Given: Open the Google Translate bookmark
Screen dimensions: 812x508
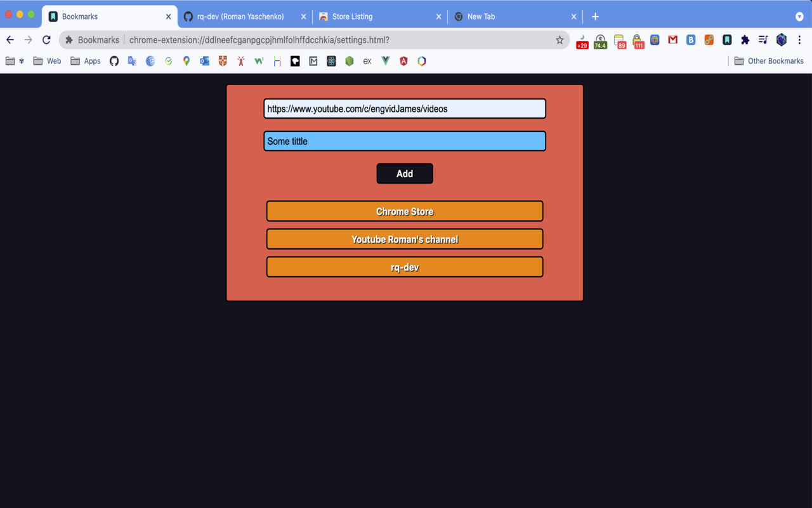Looking at the screenshot, I should (132, 61).
